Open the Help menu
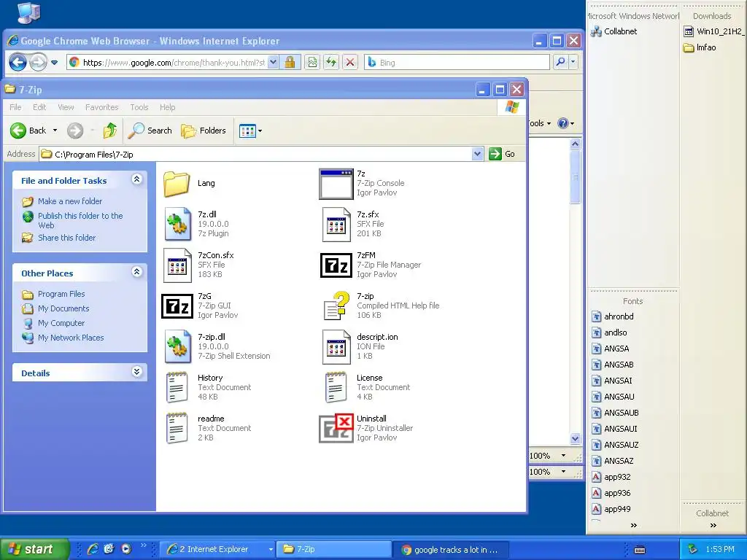Screen dimensions: 747x560 coord(167,107)
